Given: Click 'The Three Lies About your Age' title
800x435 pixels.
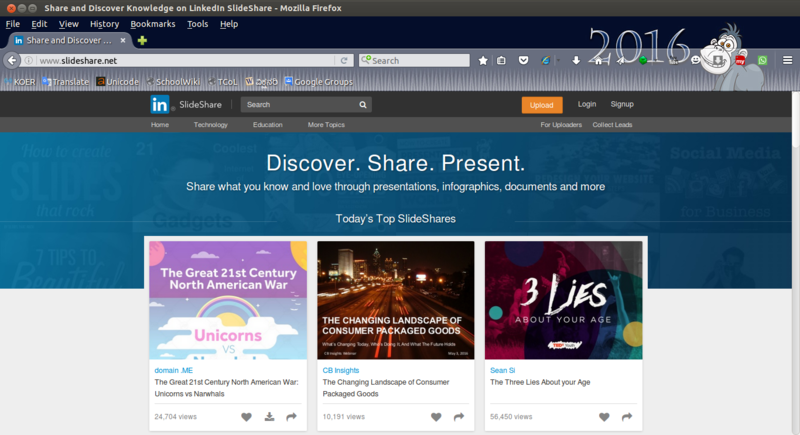Looking at the screenshot, I should [540, 382].
